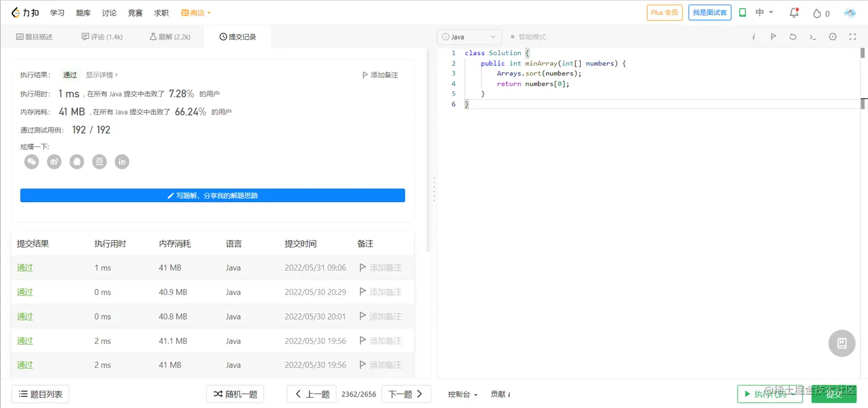This screenshot has height=408, width=868.
Task: Open the 显示详情 details link
Action: click(x=102, y=75)
